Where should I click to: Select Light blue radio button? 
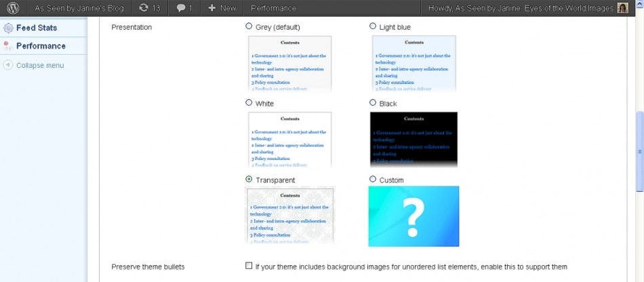pyautogui.click(x=373, y=26)
